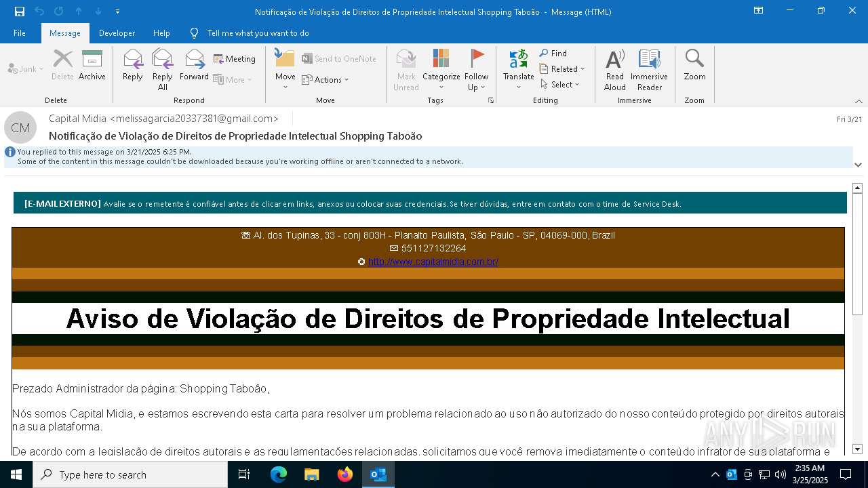Send message to OneNote
The image size is (868, 488).
tap(339, 59)
